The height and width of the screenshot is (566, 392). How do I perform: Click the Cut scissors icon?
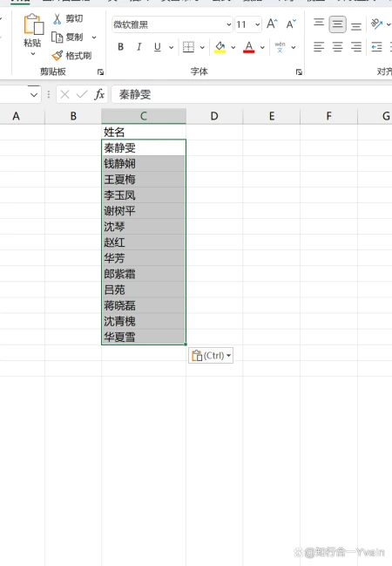[57, 19]
